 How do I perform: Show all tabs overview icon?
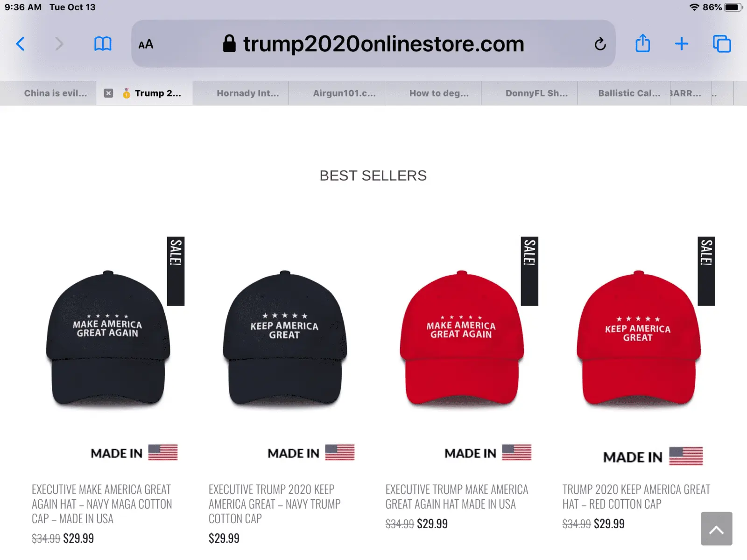(x=722, y=44)
